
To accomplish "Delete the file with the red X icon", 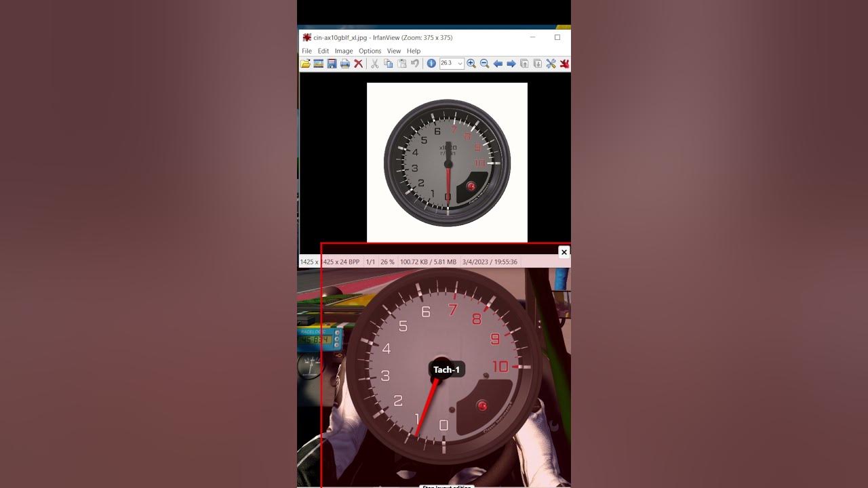I will (358, 64).
